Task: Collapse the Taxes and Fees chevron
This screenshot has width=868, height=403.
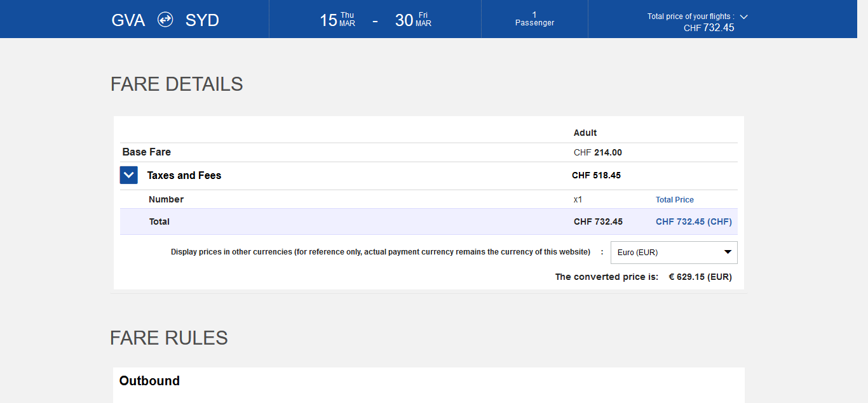Action: pos(129,175)
